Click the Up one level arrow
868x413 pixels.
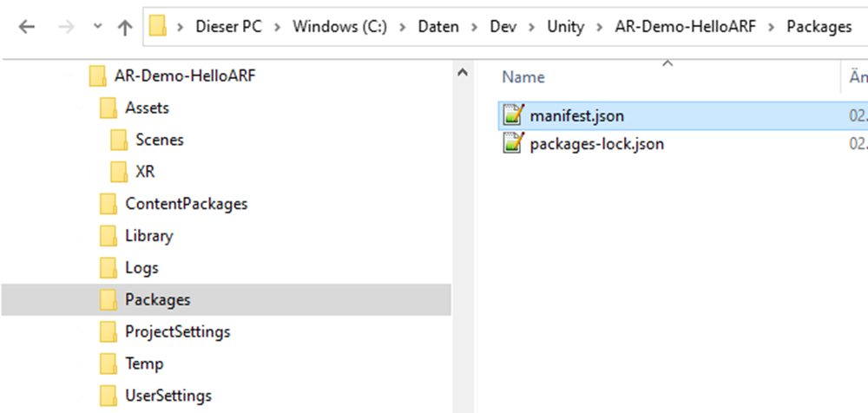tap(126, 27)
